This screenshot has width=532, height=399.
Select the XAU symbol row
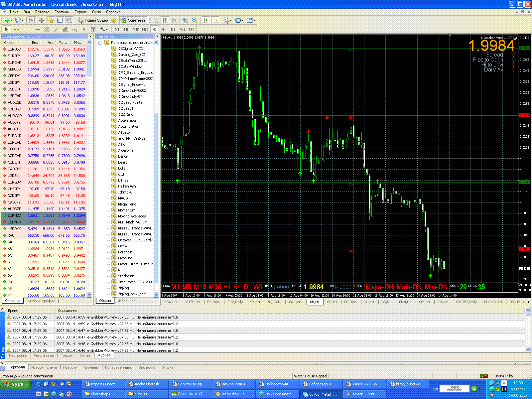click(44, 235)
